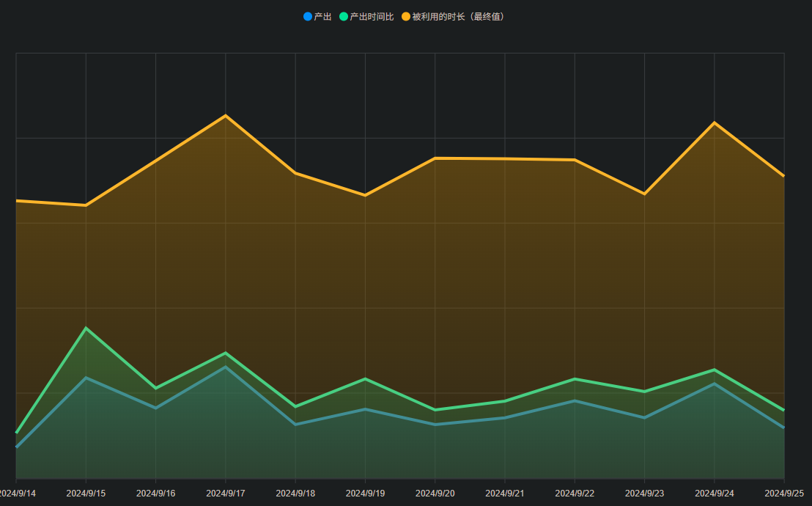Click the green legend dot icon

pyautogui.click(x=344, y=16)
